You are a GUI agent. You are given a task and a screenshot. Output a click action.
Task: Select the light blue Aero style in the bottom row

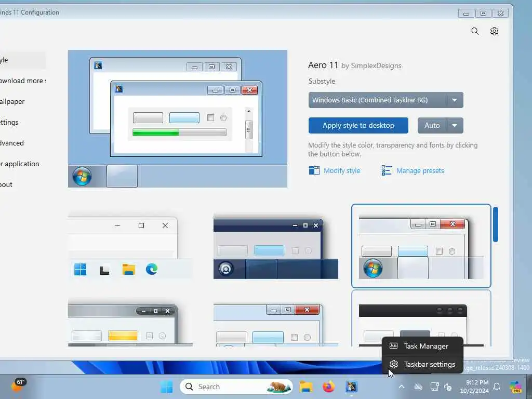(276, 325)
